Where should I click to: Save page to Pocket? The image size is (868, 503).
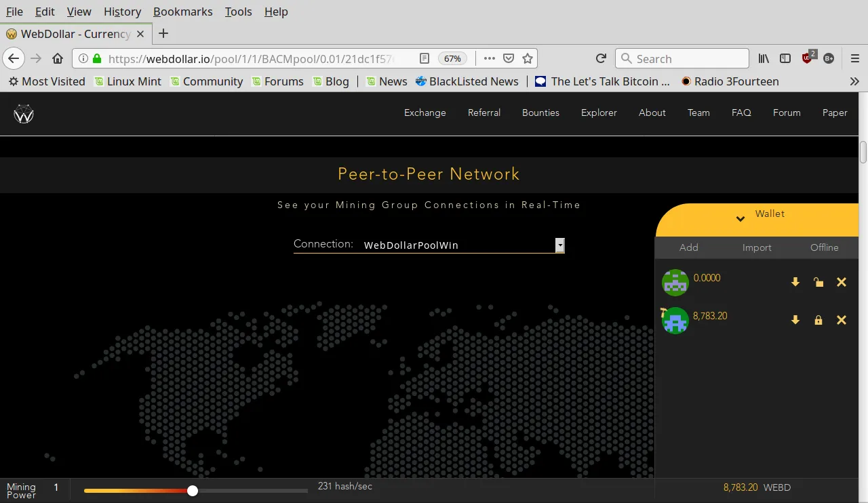click(x=509, y=58)
